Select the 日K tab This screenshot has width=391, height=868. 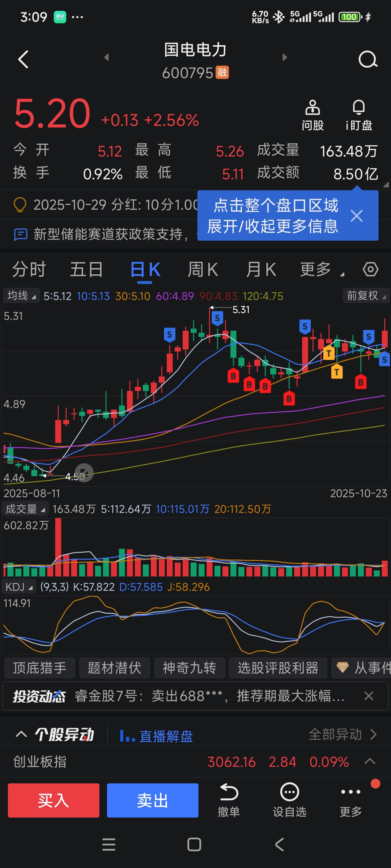click(145, 269)
